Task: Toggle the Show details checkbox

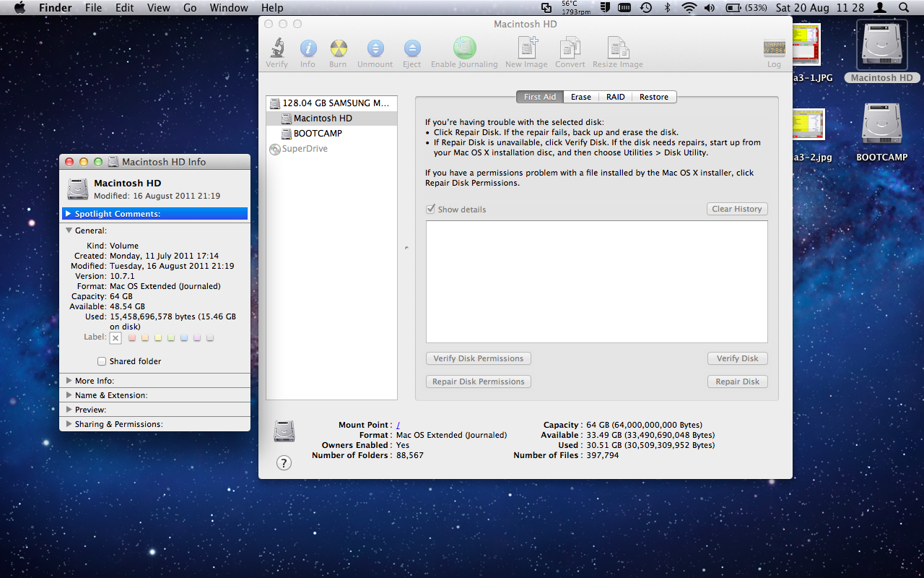Action: tap(431, 209)
